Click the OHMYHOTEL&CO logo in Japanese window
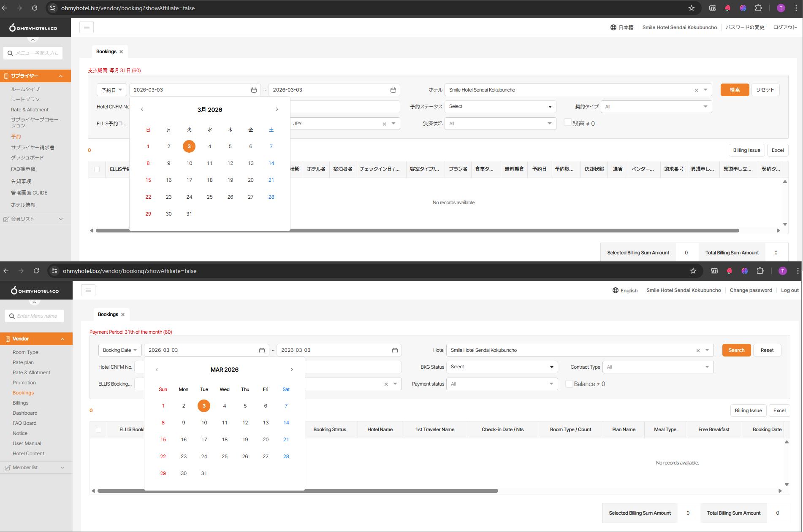This screenshot has width=803, height=532. (33, 28)
